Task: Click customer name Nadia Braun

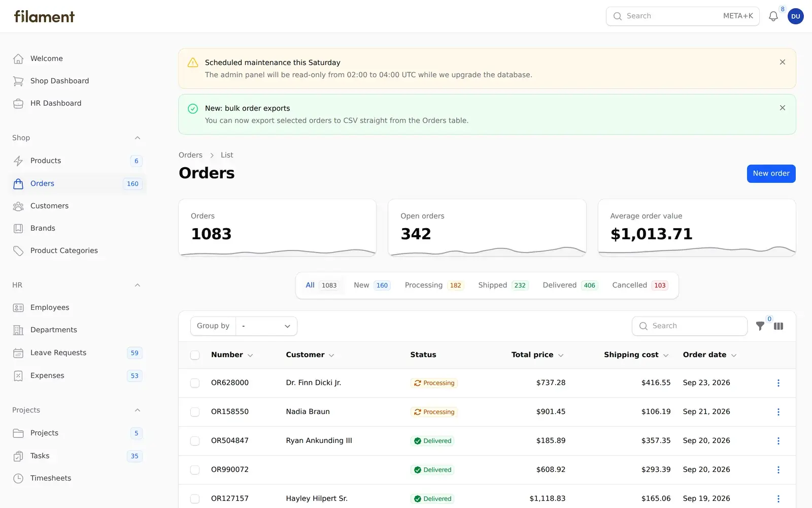Action: pyautogui.click(x=308, y=412)
